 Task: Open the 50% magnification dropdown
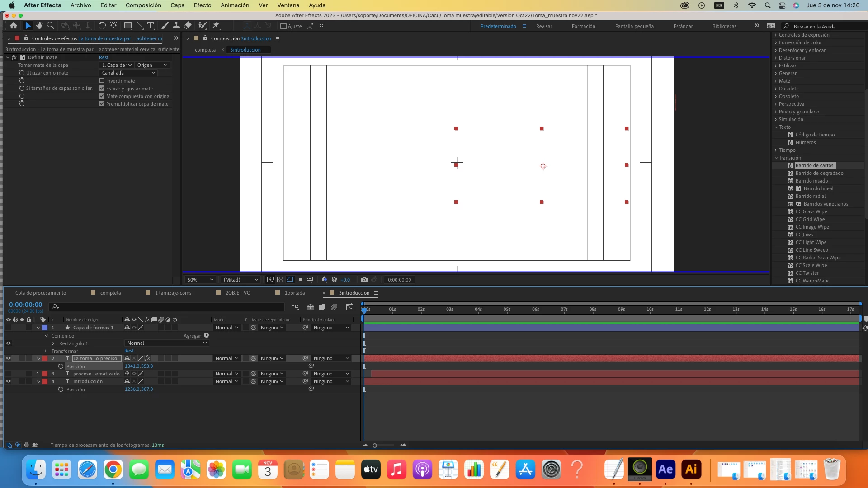pyautogui.click(x=200, y=280)
